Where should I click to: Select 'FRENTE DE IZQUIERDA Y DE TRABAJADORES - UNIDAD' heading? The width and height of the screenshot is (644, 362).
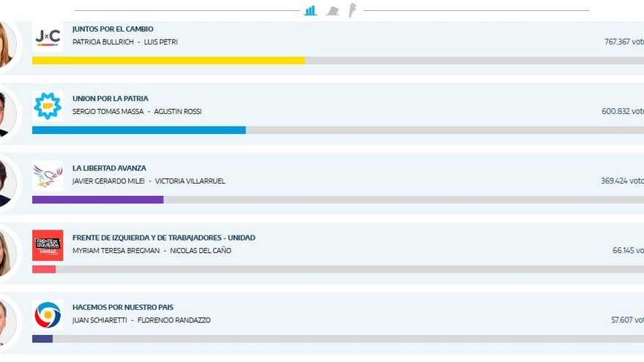pos(164,238)
